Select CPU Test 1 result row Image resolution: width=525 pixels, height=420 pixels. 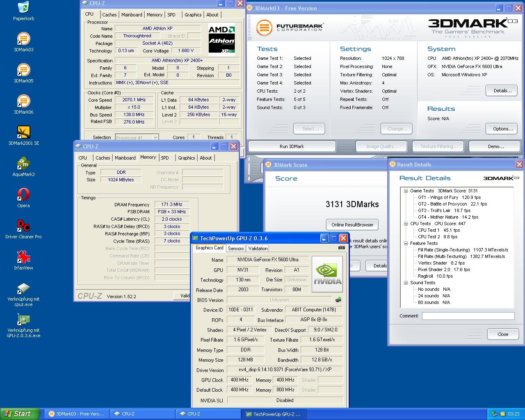(439, 230)
